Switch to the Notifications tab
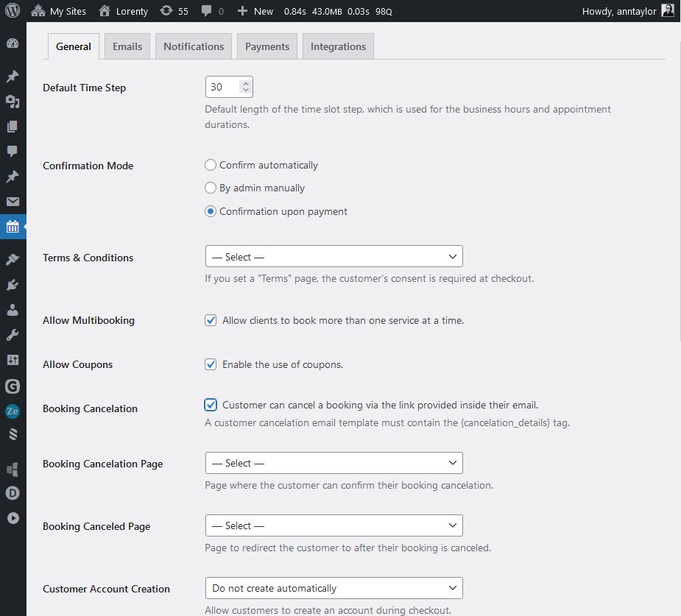 (194, 46)
